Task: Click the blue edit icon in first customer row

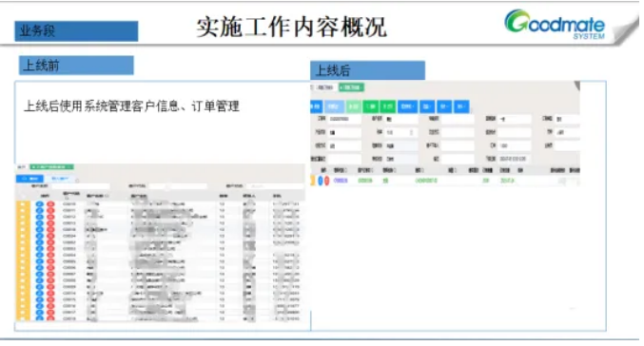Action: coord(39,204)
